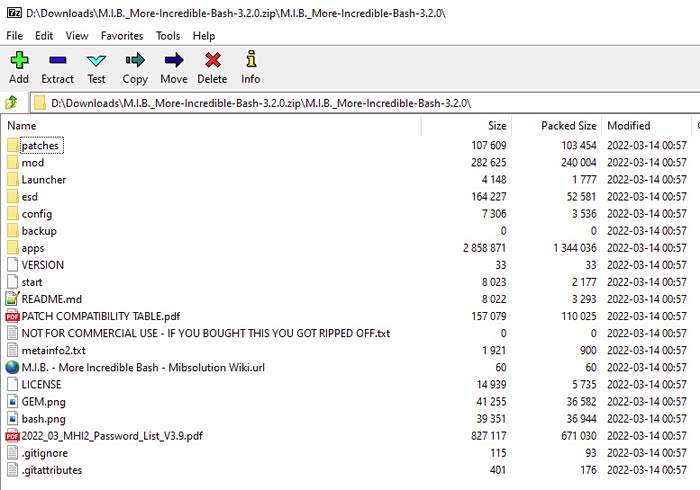Select the apps folder
The height and width of the screenshot is (490, 700).
pos(33,248)
